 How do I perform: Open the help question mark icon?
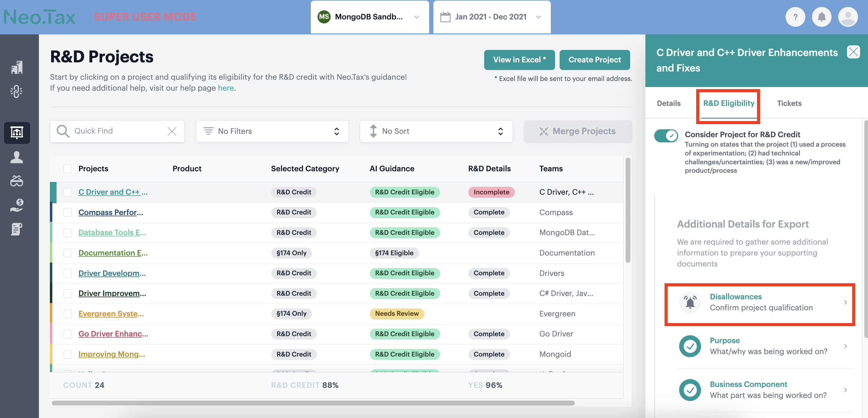coord(795,17)
